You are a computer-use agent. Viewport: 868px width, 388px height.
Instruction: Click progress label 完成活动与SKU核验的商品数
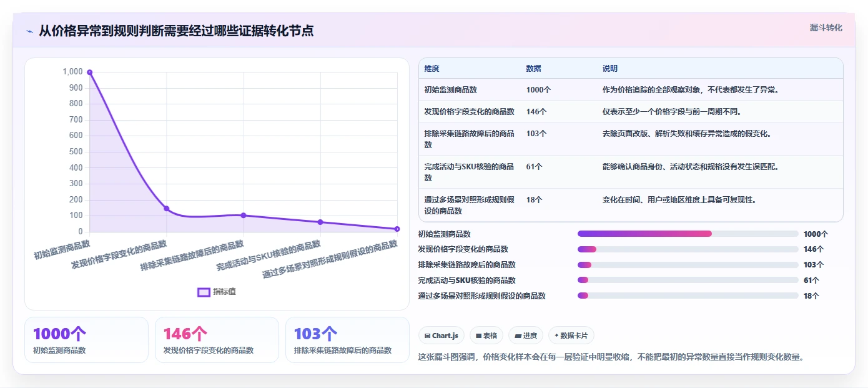466,281
